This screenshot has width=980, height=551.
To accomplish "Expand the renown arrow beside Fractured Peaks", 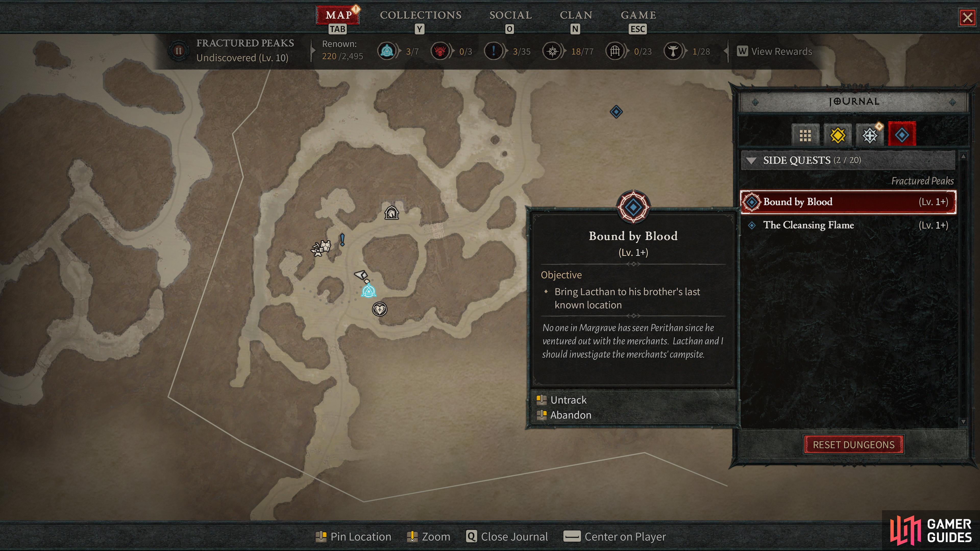I will tap(312, 51).
